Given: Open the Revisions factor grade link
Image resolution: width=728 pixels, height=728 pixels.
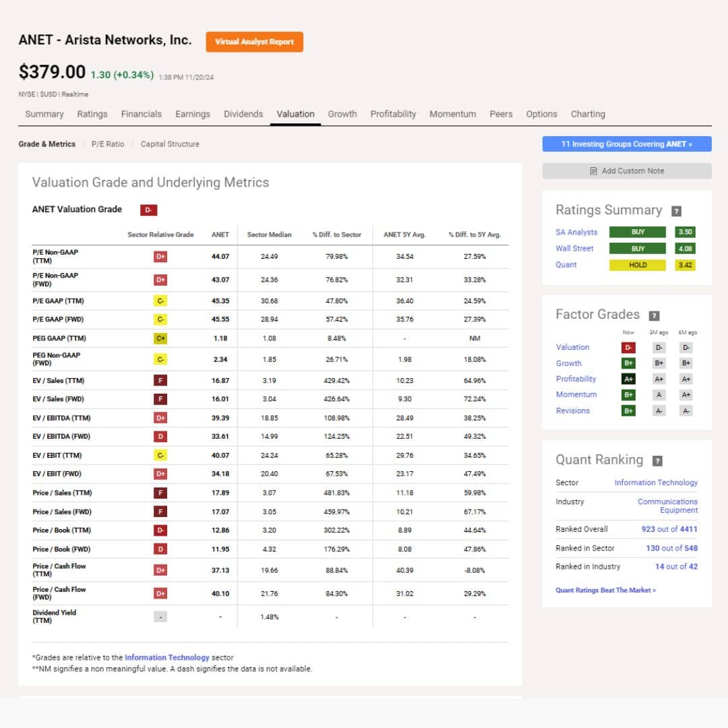Looking at the screenshot, I should (573, 411).
